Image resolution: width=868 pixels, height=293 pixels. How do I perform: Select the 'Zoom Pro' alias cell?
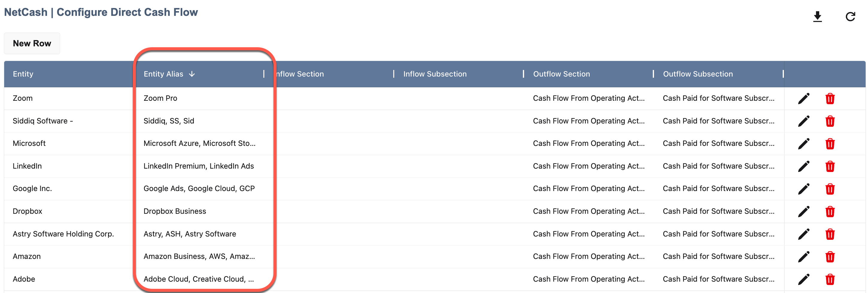pyautogui.click(x=200, y=98)
